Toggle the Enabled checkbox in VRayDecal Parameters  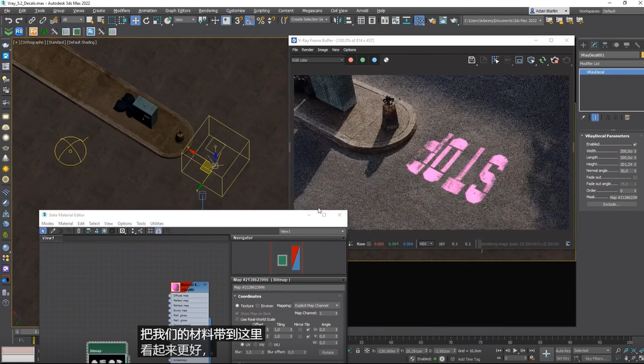635,144
